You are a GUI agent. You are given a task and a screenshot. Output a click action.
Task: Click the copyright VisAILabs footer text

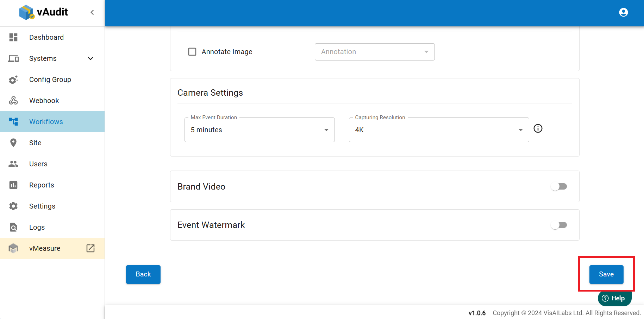pyautogui.click(x=567, y=313)
